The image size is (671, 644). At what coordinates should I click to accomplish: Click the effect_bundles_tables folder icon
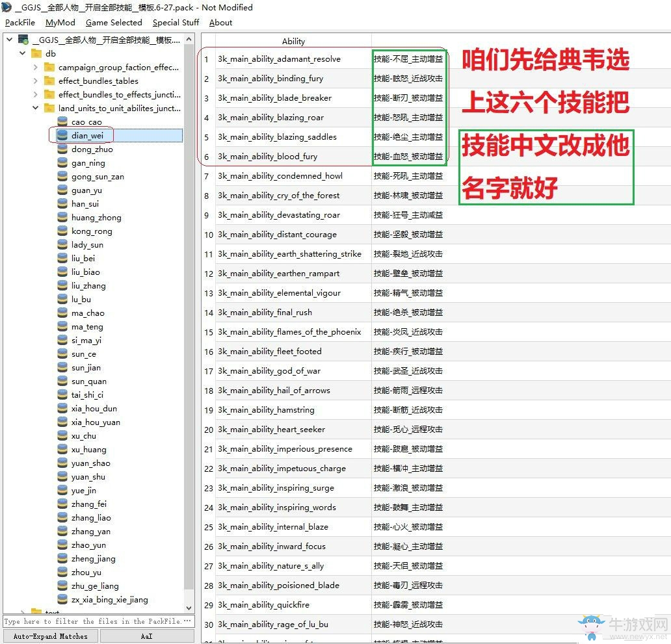(x=49, y=81)
